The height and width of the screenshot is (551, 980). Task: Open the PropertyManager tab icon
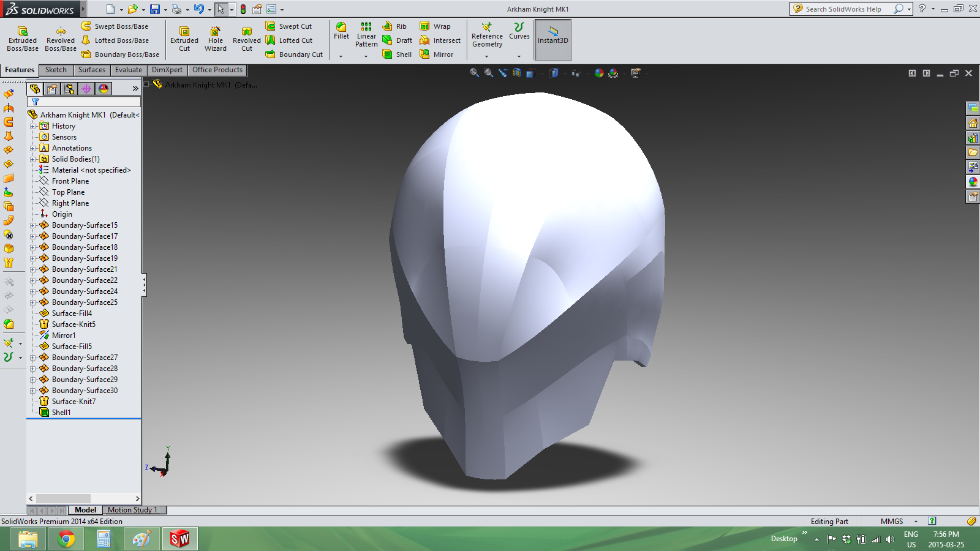point(52,89)
